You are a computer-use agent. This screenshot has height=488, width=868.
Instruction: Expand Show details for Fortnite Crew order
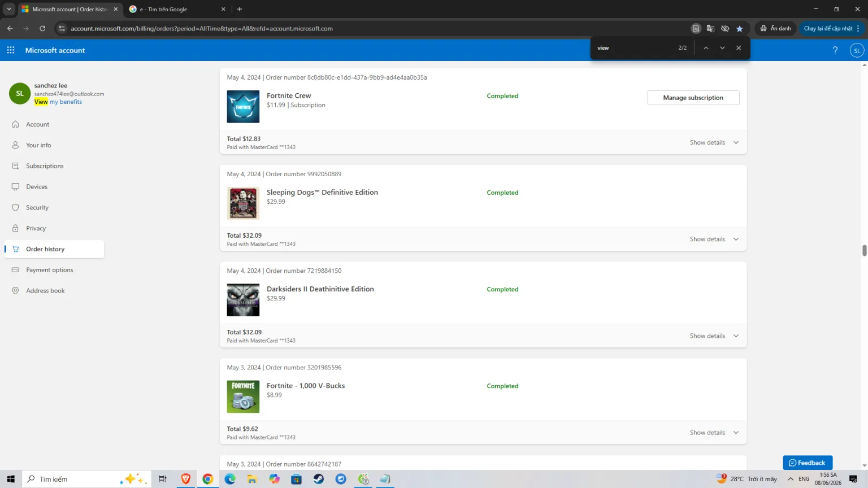714,142
